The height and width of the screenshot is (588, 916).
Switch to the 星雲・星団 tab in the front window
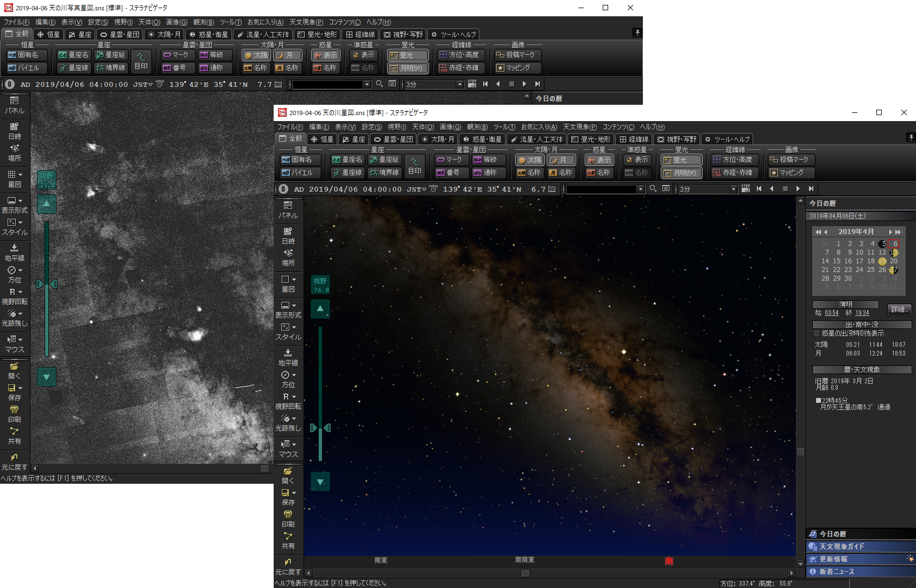(394, 140)
